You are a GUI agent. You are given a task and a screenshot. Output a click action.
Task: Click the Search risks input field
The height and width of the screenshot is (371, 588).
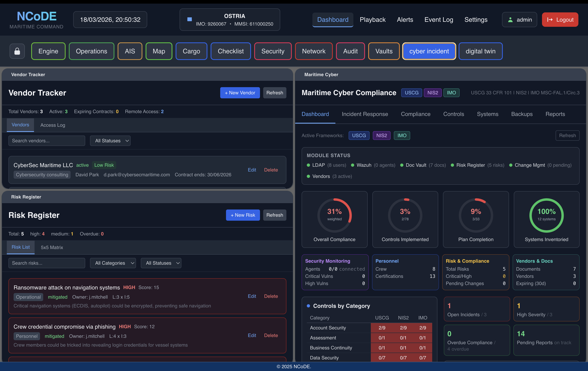(46, 263)
